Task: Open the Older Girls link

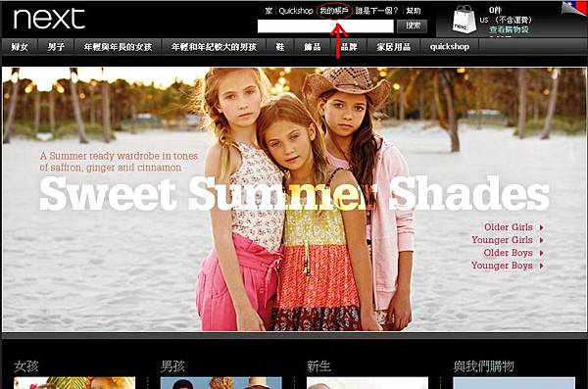Action: 508,227
